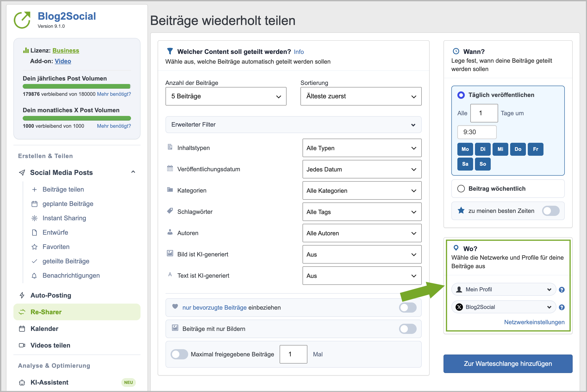
Task: Click the help icon beside Mein Profil
Action: [562, 289]
